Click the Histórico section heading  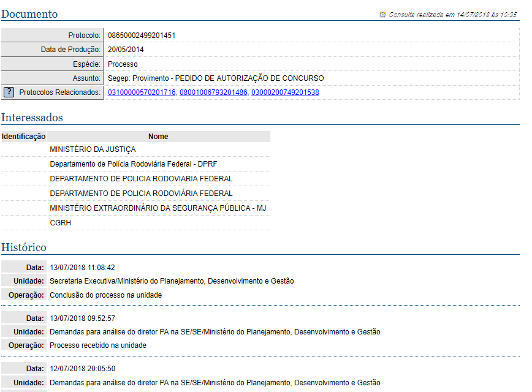[24, 247]
